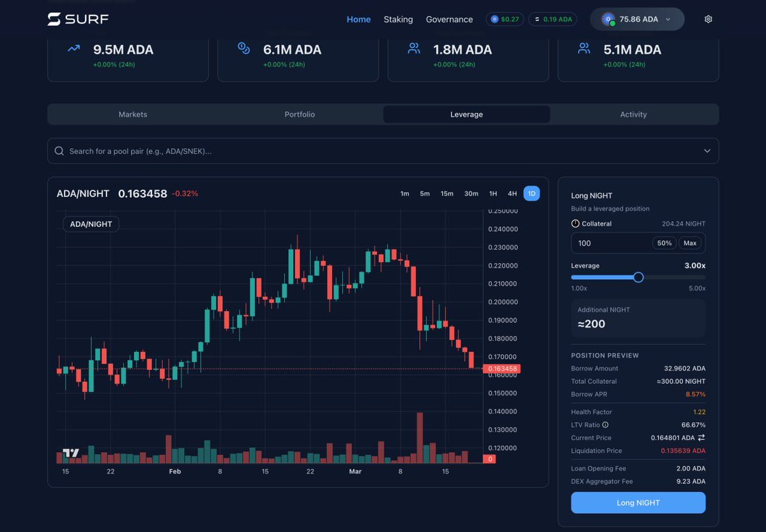Viewport: 766px width, 532px height.
Task: Select the 4H chart interval
Action: tap(512, 194)
